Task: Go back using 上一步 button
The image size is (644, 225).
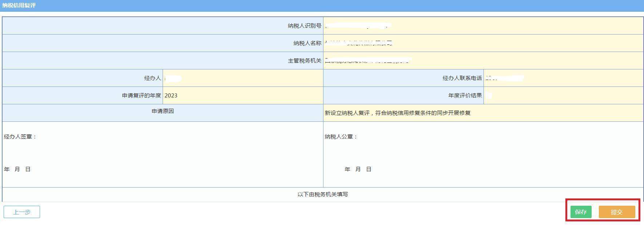Action: point(22,212)
